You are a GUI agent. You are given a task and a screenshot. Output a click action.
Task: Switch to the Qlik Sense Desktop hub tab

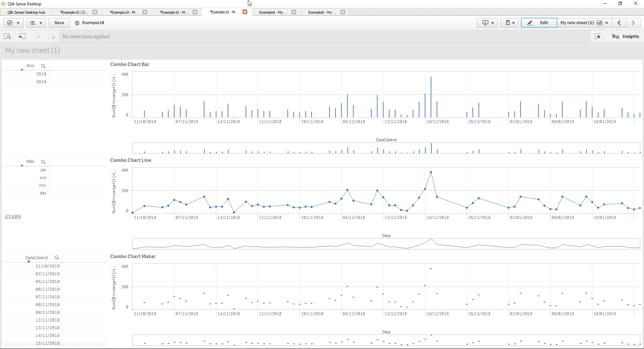(26, 12)
